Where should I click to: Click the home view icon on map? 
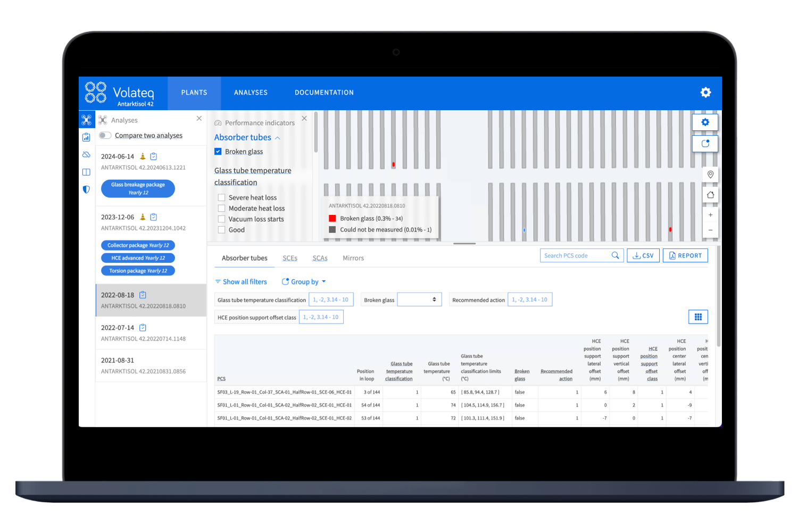[710, 195]
